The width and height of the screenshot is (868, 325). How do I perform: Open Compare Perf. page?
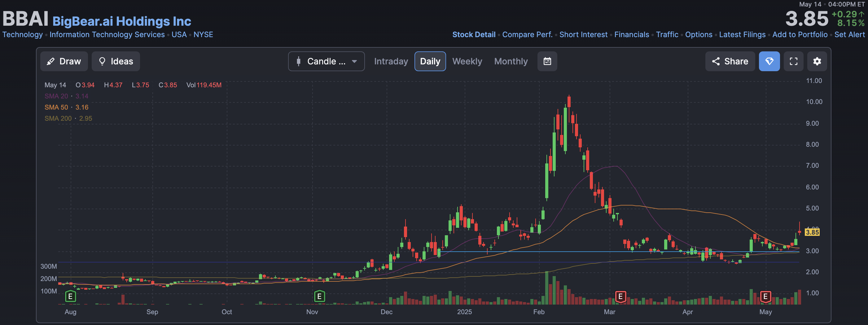[527, 34]
